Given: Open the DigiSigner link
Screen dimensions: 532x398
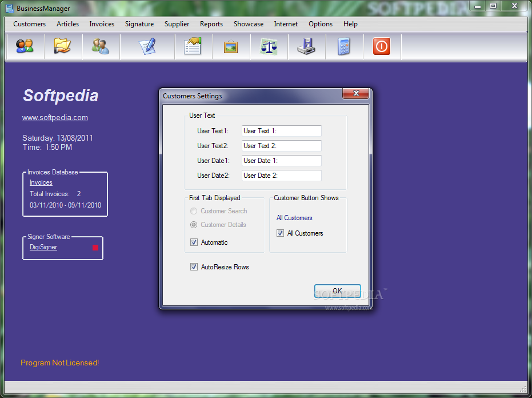Looking at the screenshot, I should pos(43,247).
